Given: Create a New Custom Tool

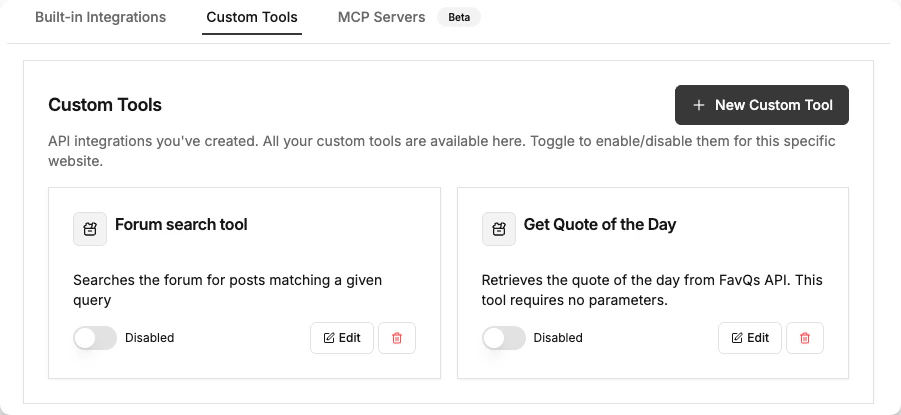Looking at the screenshot, I should pos(762,105).
